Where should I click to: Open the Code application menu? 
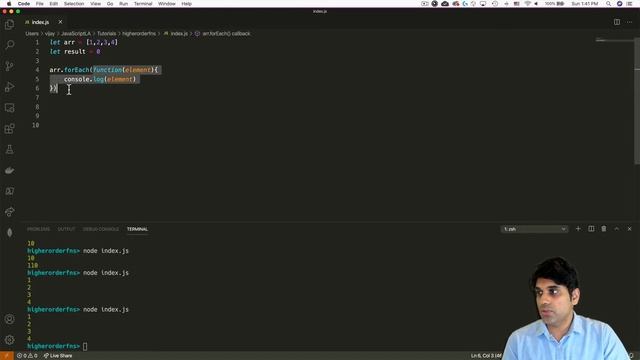click(24, 4)
